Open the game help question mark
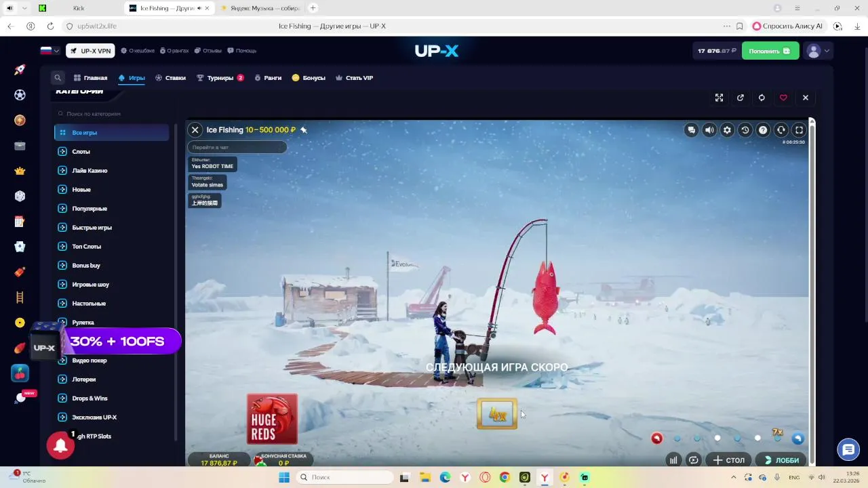This screenshot has width=868, height=488. pyautogui.click(x=763, y=130)
